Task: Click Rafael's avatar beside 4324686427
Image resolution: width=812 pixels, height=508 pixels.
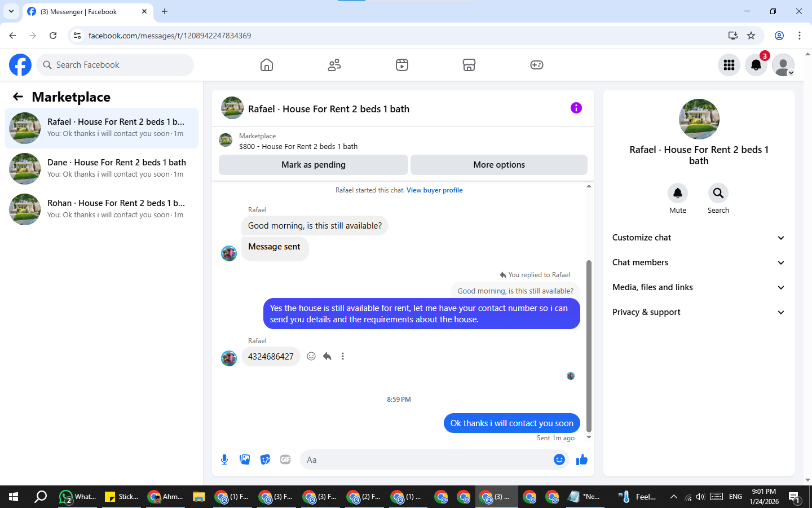Action: pos(229,358)
